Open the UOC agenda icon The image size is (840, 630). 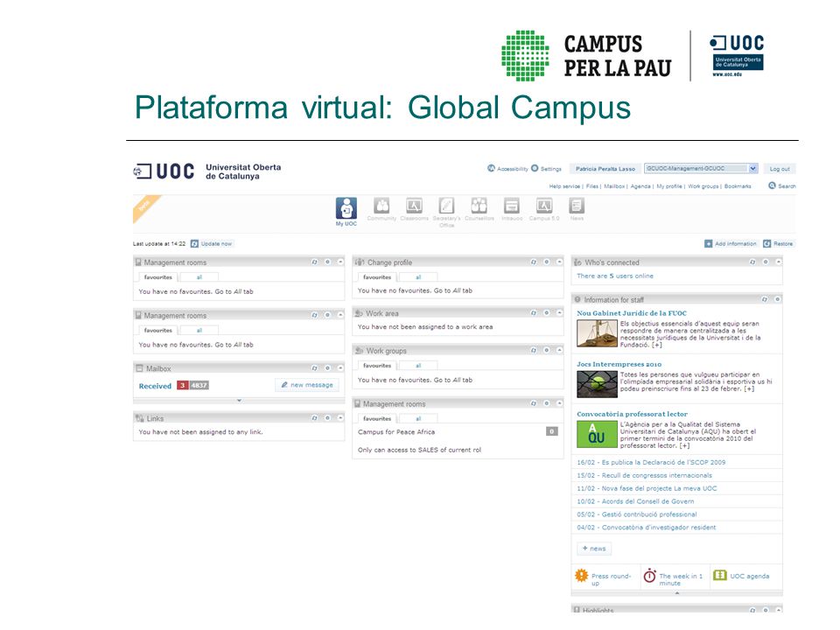(x=720, y=575)
